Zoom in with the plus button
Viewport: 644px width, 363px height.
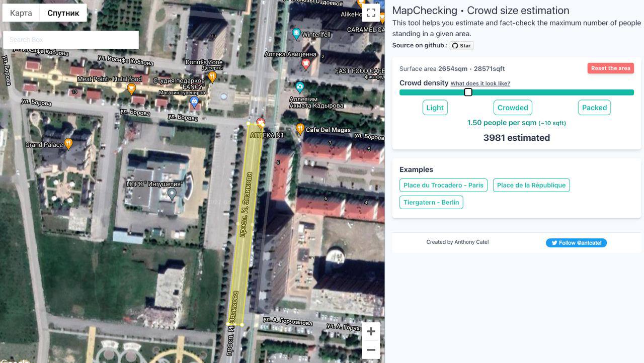click(x=371, y=331)
